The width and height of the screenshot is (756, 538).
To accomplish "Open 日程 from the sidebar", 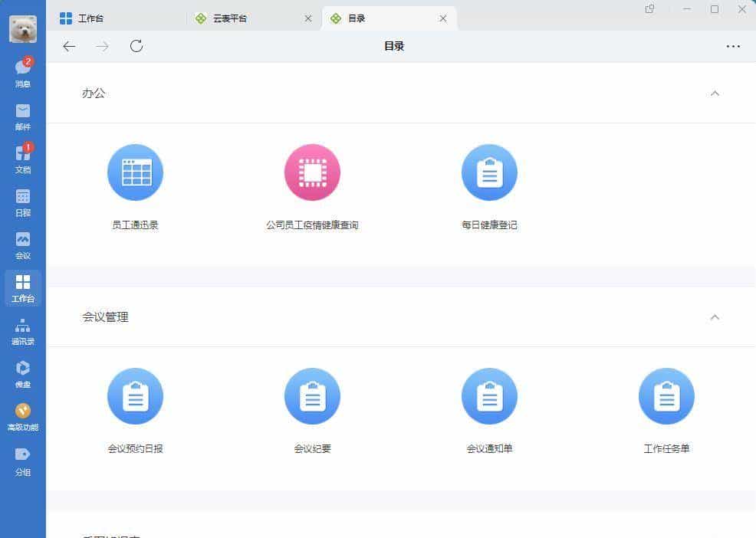I will click(23, 203).
